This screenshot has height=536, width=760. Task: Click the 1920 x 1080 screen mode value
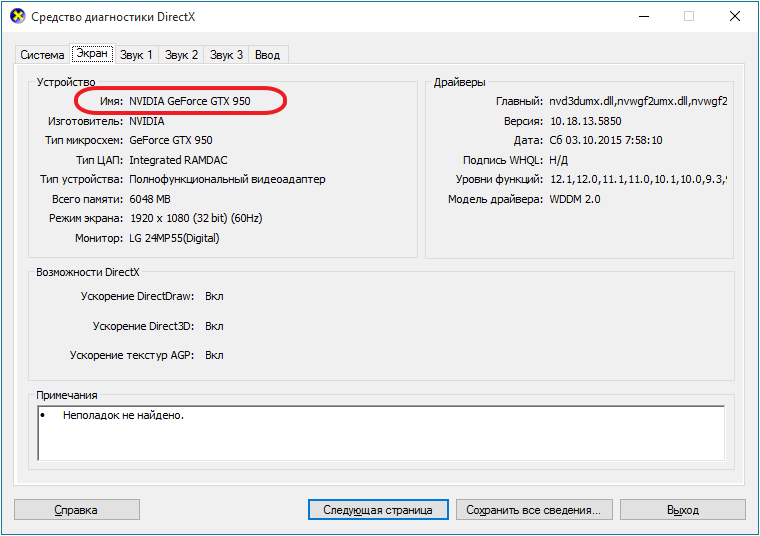coord(196,218)
